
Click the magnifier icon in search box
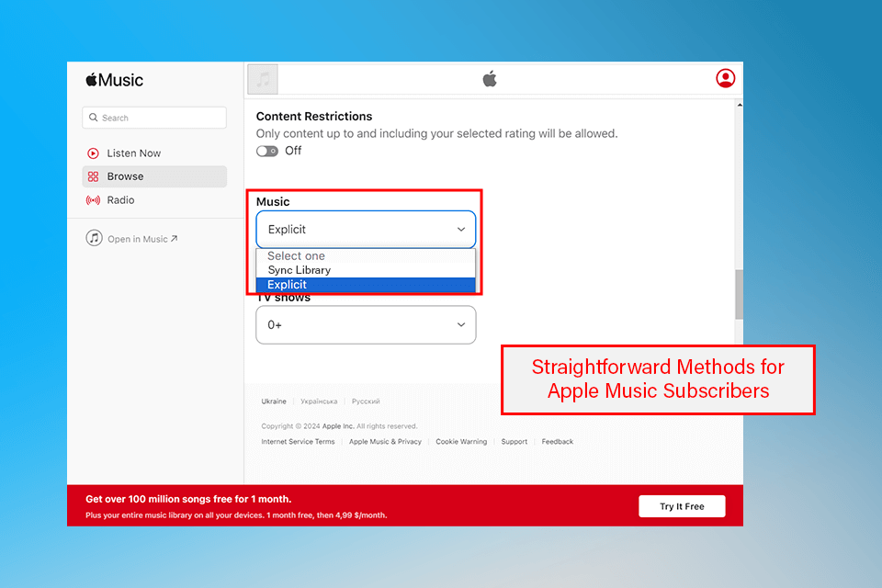[94, 118]
